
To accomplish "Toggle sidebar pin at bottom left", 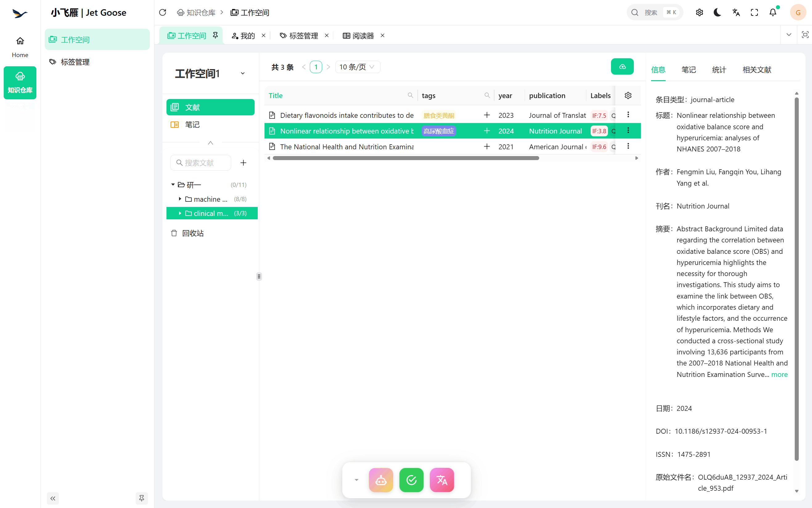I will (x=141, y=498).
